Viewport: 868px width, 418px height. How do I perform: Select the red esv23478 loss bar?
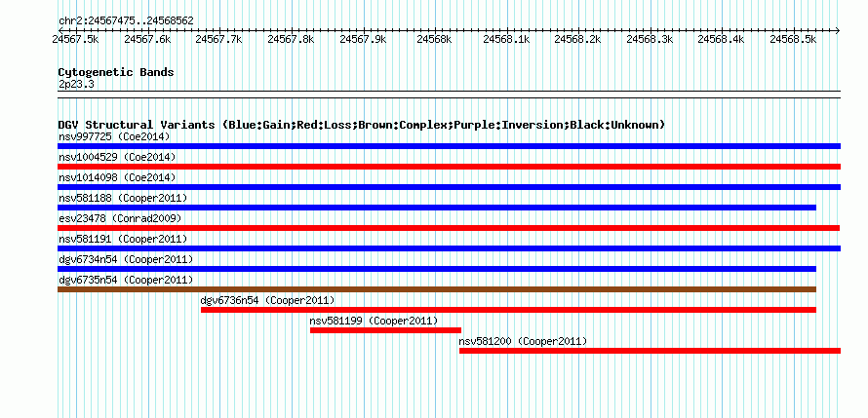(x=449, y=228)
